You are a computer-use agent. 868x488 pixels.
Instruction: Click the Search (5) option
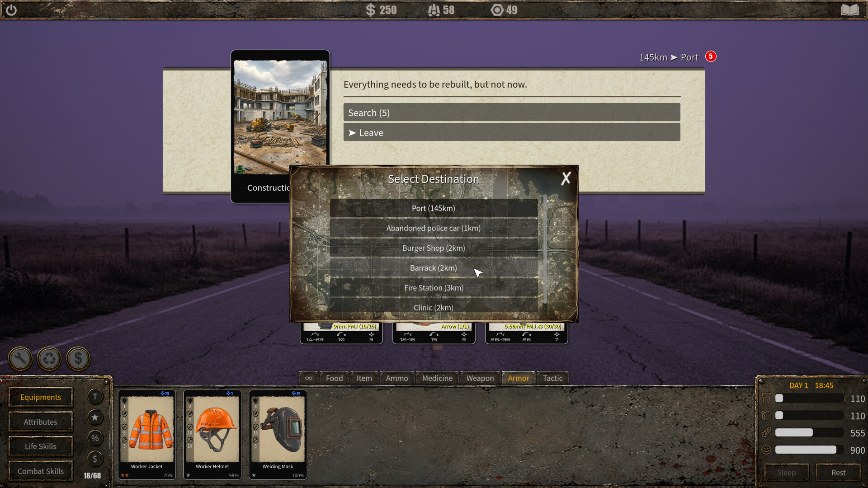tap(512, 113)
